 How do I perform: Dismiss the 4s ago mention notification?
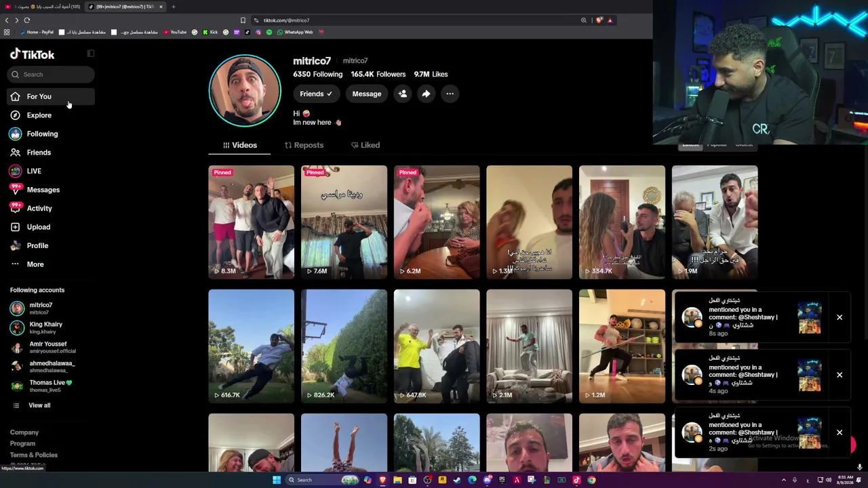pyautogui.click(x=840, y=375)
